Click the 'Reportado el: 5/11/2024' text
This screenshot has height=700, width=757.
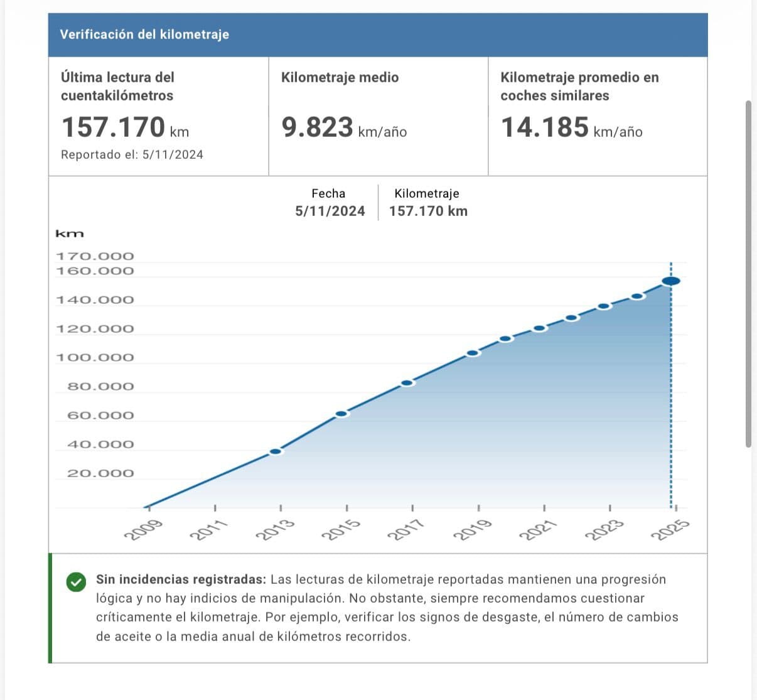(132, 155)
